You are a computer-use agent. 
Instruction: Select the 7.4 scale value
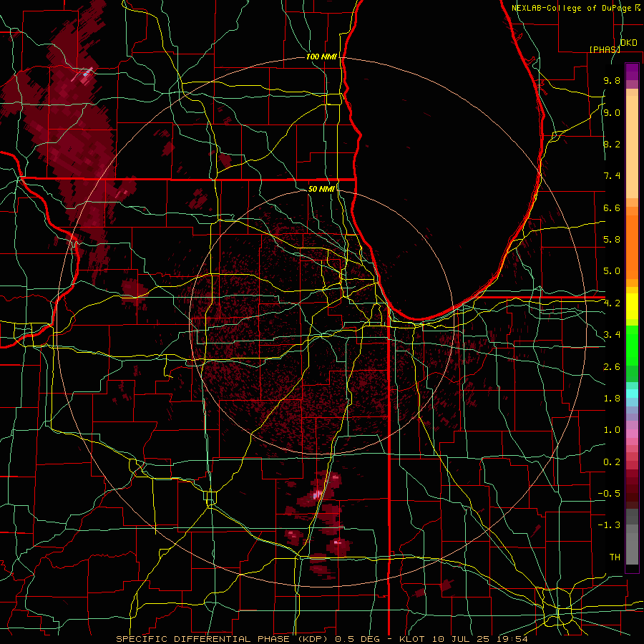pyautogui.click(x=612, y=176)
